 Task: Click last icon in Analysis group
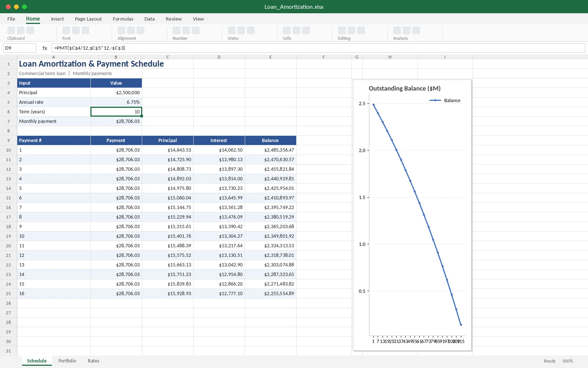(x=416, y=31)
